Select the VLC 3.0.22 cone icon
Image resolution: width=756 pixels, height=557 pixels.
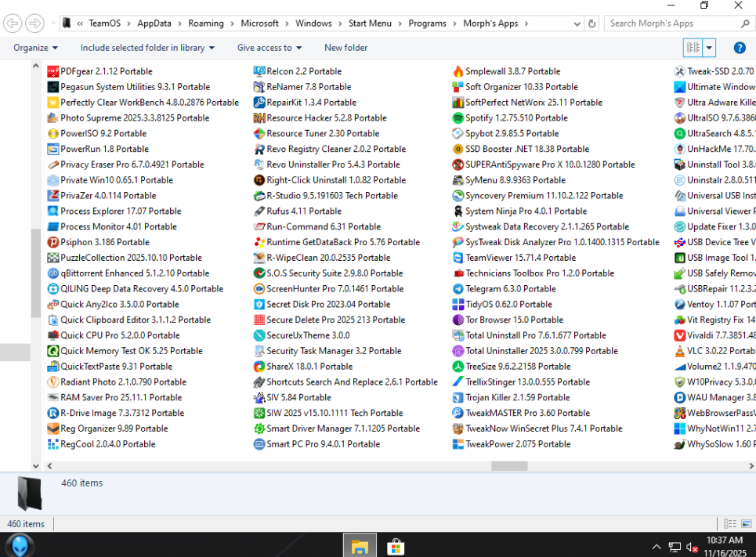680,351
